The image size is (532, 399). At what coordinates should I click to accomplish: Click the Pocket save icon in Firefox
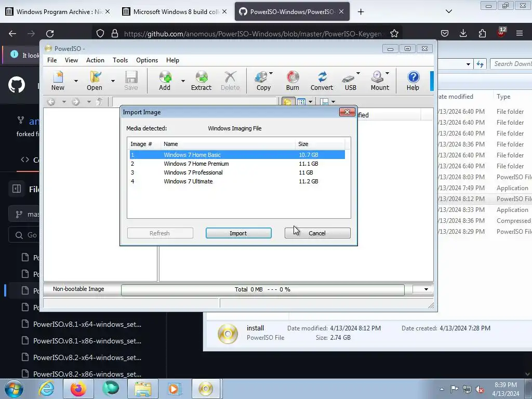click(x=445, y=33)
